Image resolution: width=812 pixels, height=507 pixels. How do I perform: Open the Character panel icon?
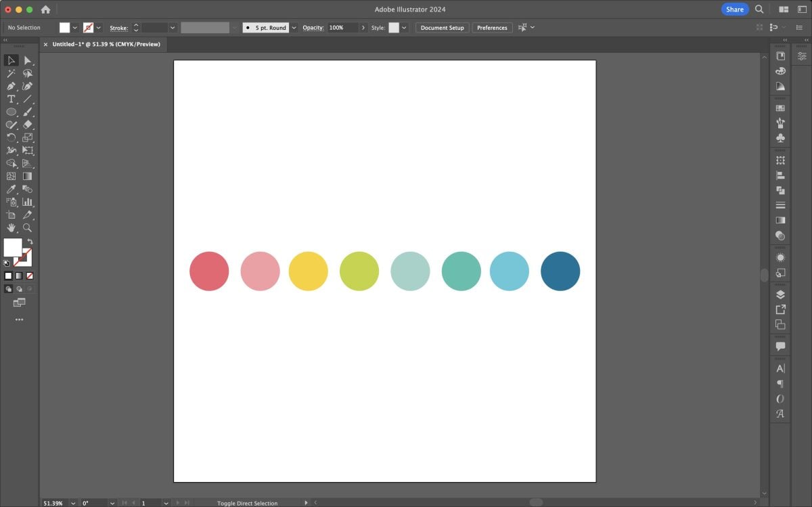780,369
